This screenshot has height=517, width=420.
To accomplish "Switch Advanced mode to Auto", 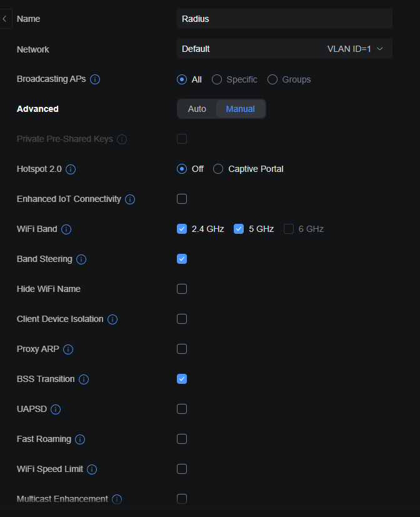I will pyautogui.click(x=197, y=109).
